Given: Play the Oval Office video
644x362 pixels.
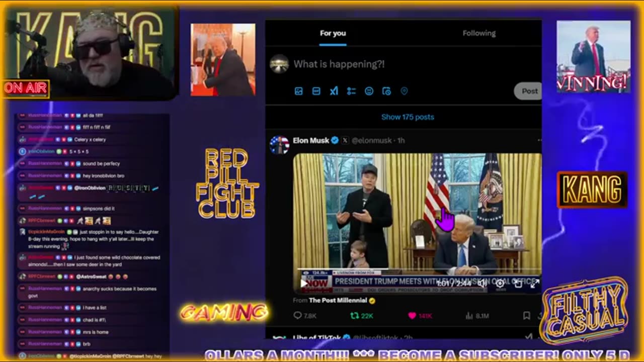Looking at the screenshot, I should (x=304, y=284).
